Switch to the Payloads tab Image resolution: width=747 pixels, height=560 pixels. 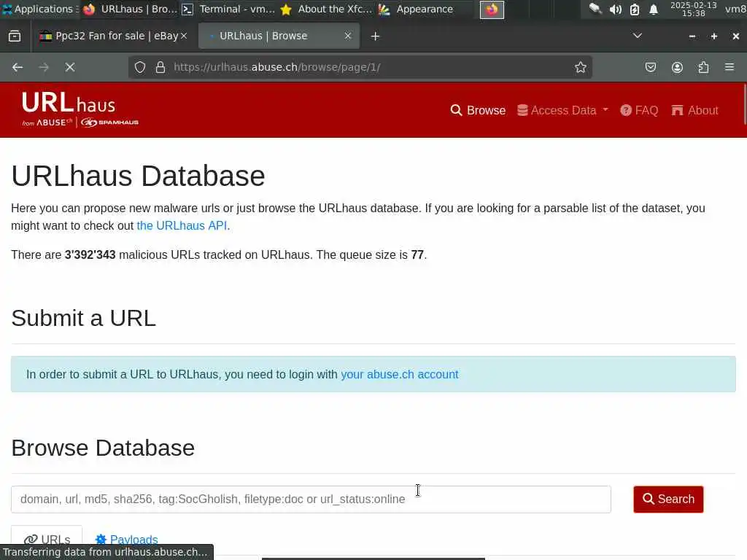pos(126,540)
